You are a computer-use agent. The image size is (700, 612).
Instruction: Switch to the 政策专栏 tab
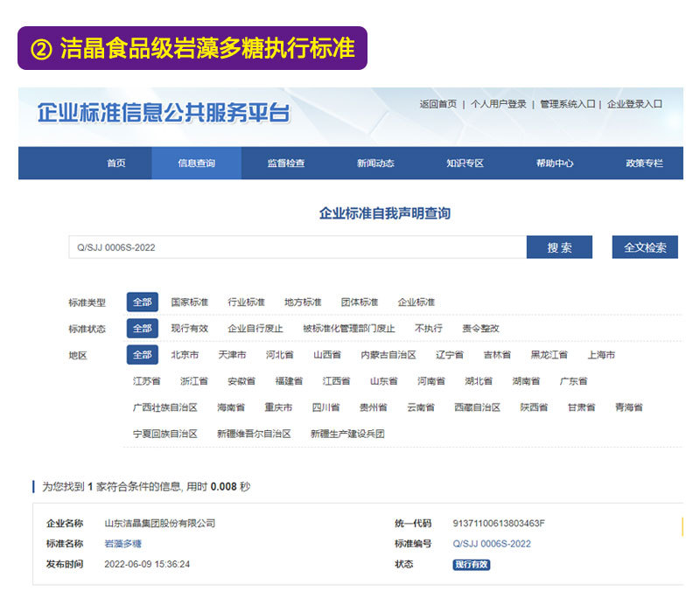644,163
